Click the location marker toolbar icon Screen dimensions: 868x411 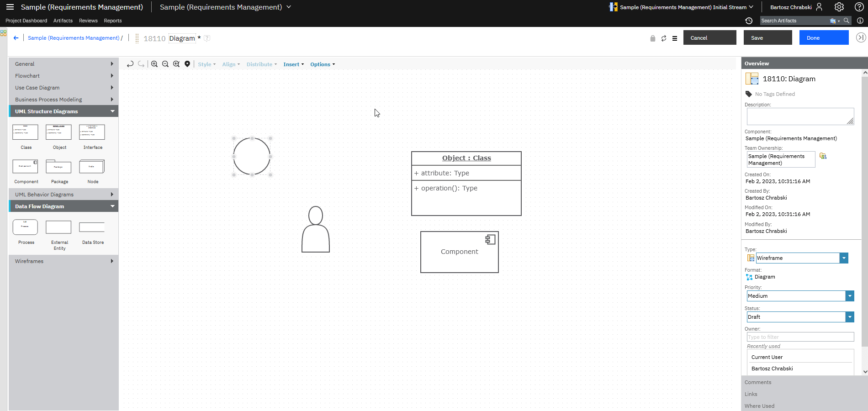click(187, 64)
